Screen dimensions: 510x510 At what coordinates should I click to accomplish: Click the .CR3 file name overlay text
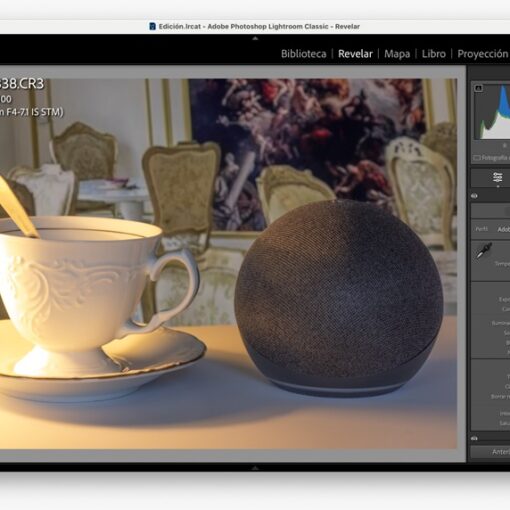pos(22,84)
